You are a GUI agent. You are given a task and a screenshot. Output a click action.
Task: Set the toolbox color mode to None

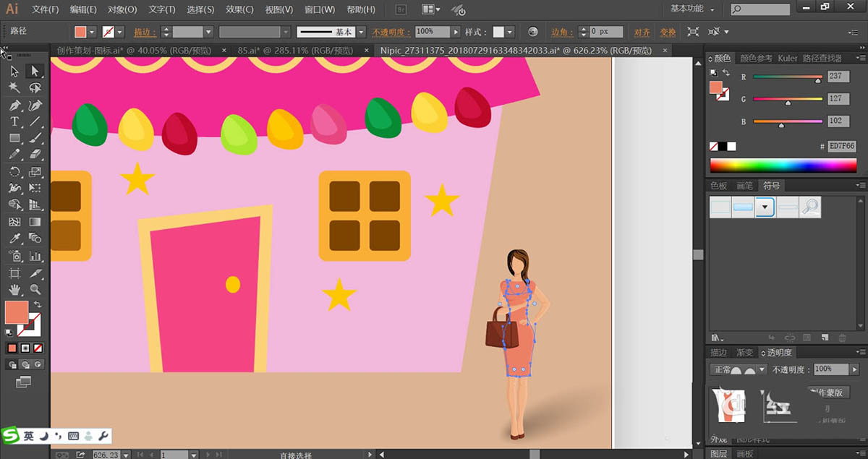click(38, 348)
